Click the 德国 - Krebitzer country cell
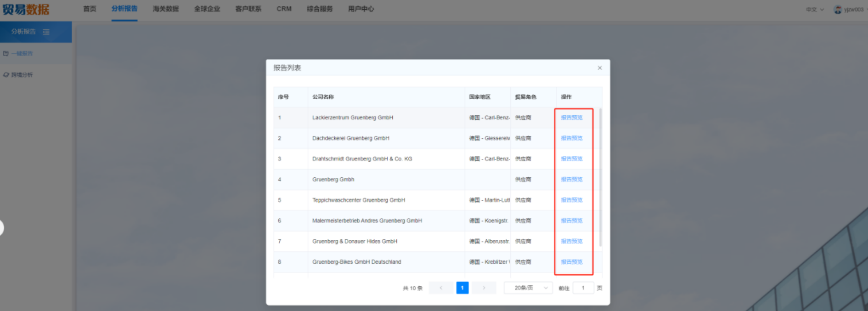 click(x=490, y=262)
